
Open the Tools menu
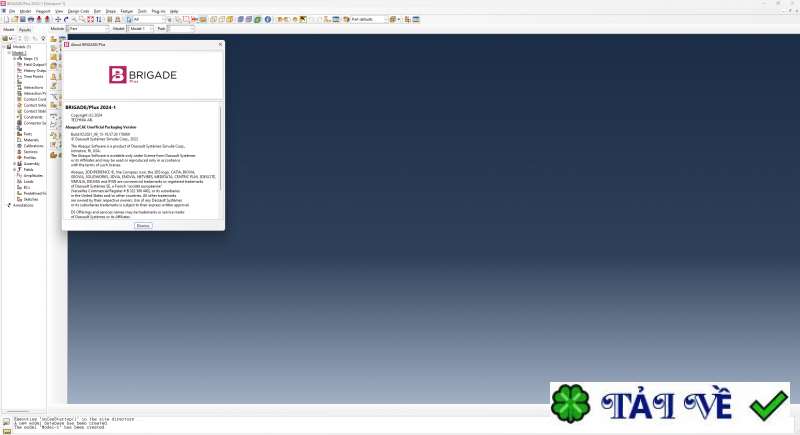click(142, 11)
